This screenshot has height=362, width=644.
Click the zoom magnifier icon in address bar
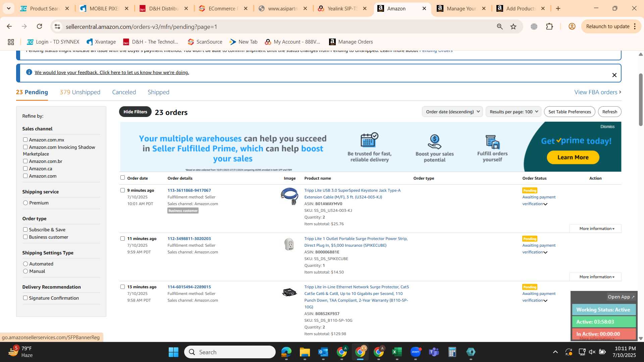(500, 26)
